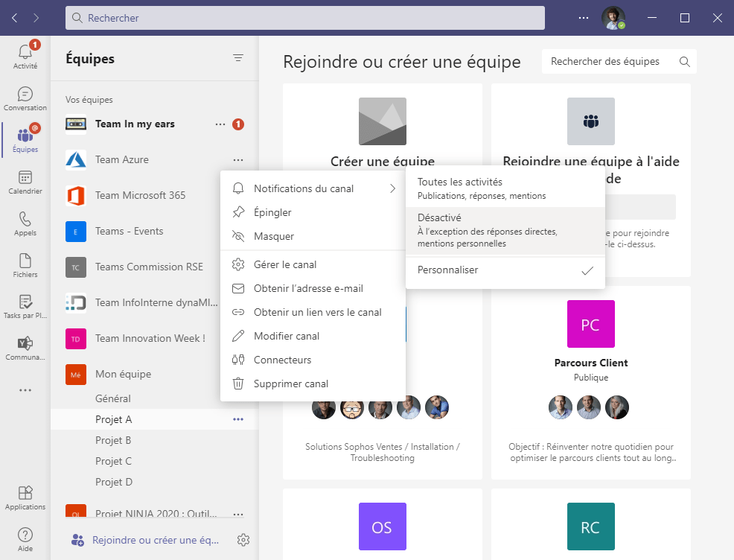Expand Team In my ears
The image size is (734, 560).
[135, 124]
